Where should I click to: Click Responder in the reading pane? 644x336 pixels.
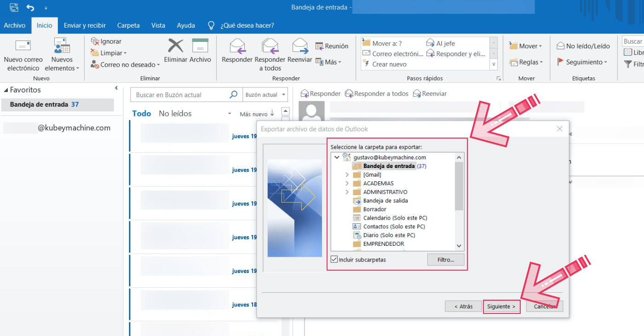(321, 93)
